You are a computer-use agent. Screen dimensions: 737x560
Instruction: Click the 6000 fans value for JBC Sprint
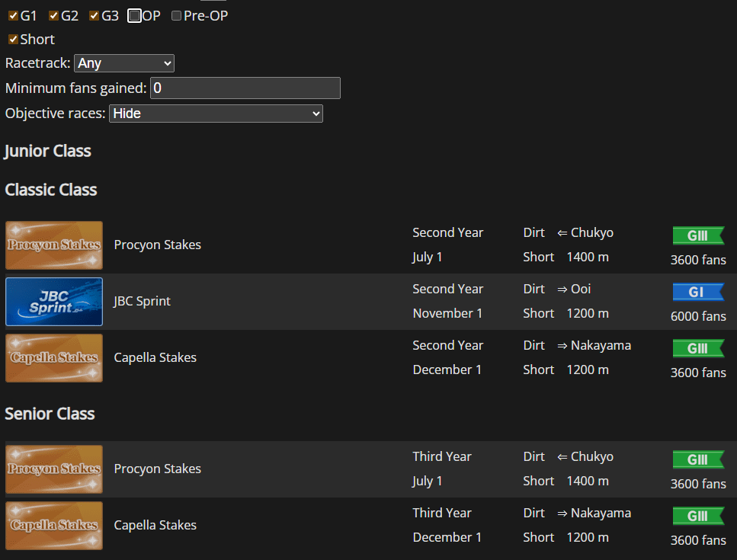click(698, 317)
